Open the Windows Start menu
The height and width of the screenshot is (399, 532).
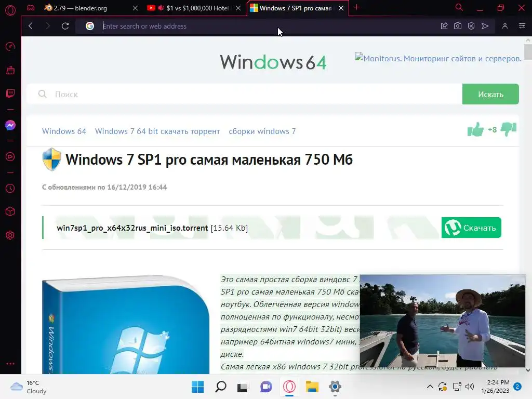point(198,387)
